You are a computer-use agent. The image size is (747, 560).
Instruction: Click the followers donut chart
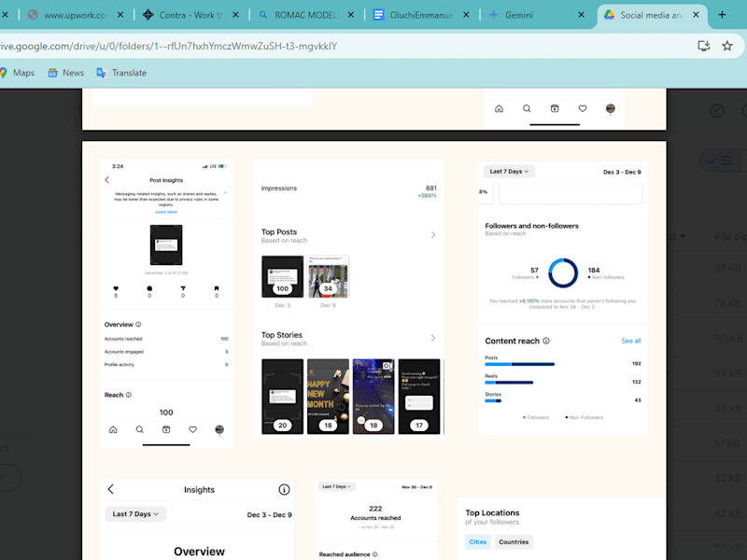[563, 273]
